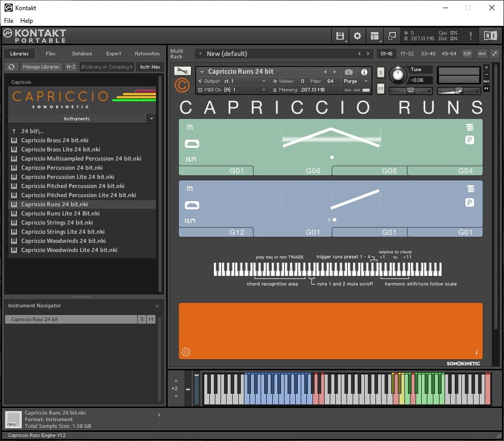
Task: Open the instrument name dropdown arrow
Action: pos(202,72)
